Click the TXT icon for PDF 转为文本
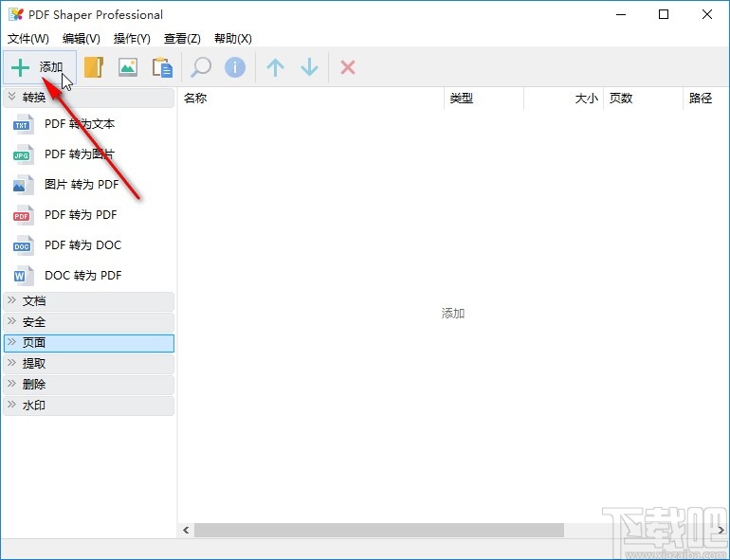The height and width of the screenshot is (560, 730). 23,124
